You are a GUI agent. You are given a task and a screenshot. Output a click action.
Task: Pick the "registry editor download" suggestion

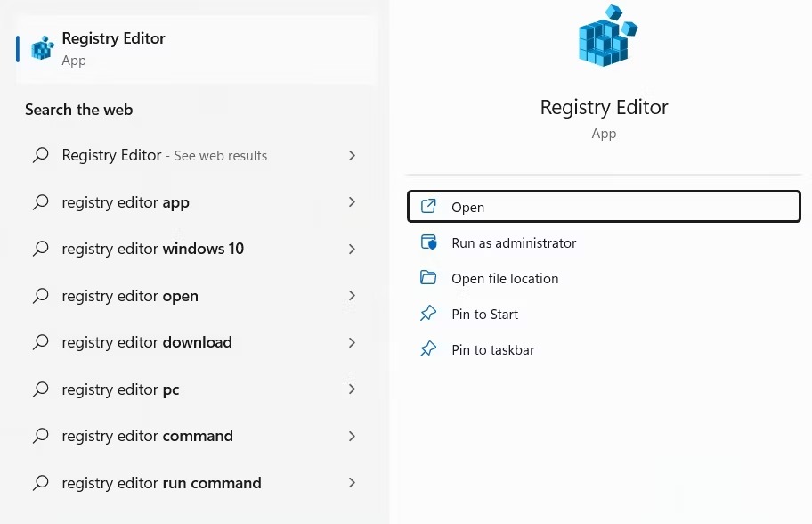click(x=196, y=342)
